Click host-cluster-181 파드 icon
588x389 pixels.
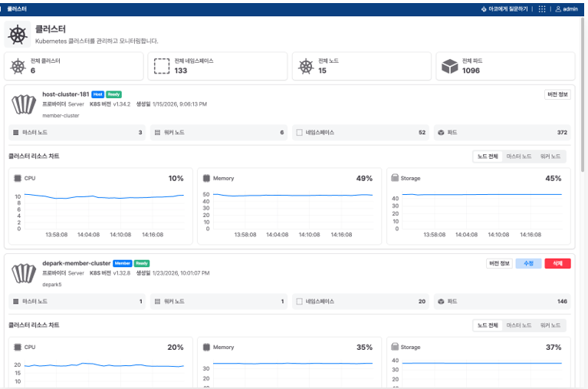coord(441,133)
